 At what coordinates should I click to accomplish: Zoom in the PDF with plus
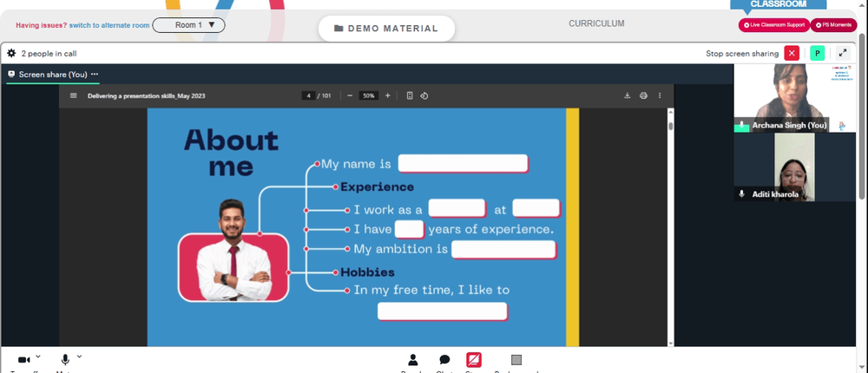tap(387, 95)
